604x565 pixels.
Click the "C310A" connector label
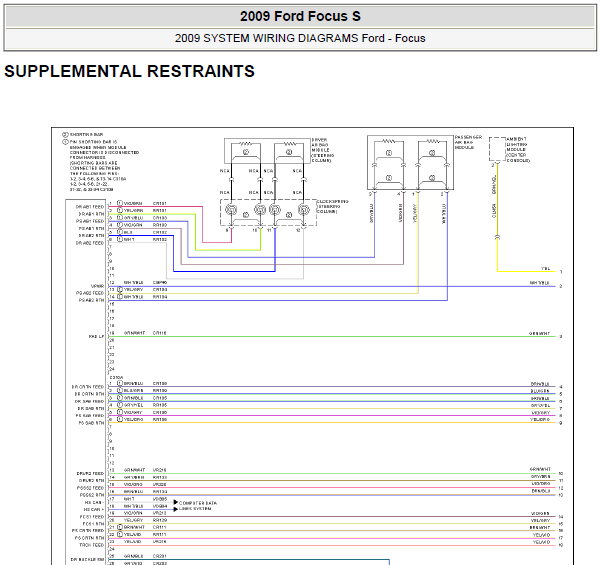(x=116, y=378)
